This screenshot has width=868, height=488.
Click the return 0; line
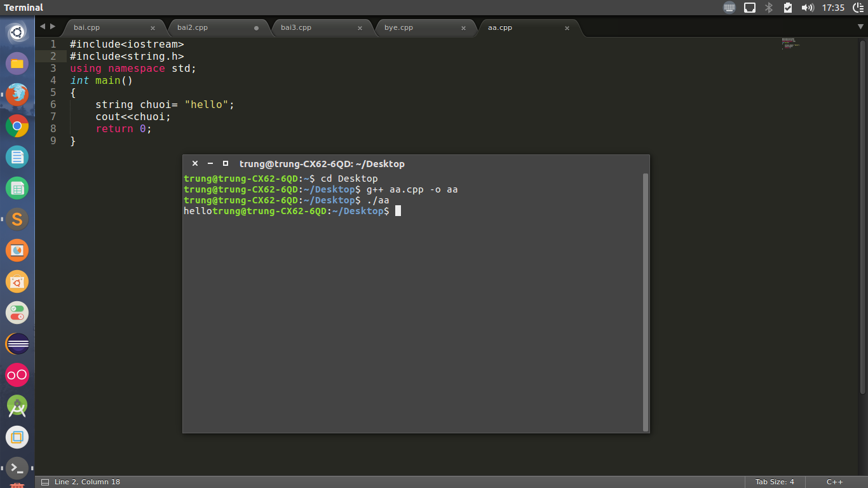point(124,128)
